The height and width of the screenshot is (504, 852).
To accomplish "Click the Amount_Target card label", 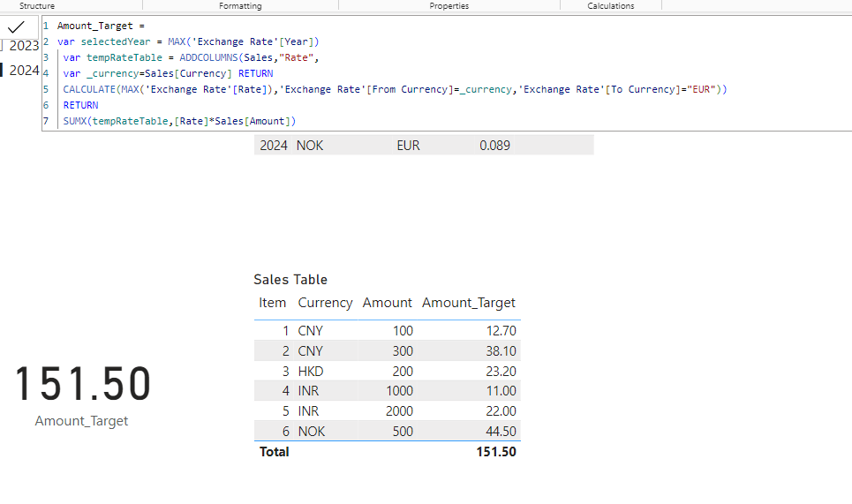I will [x=81, y=421].
